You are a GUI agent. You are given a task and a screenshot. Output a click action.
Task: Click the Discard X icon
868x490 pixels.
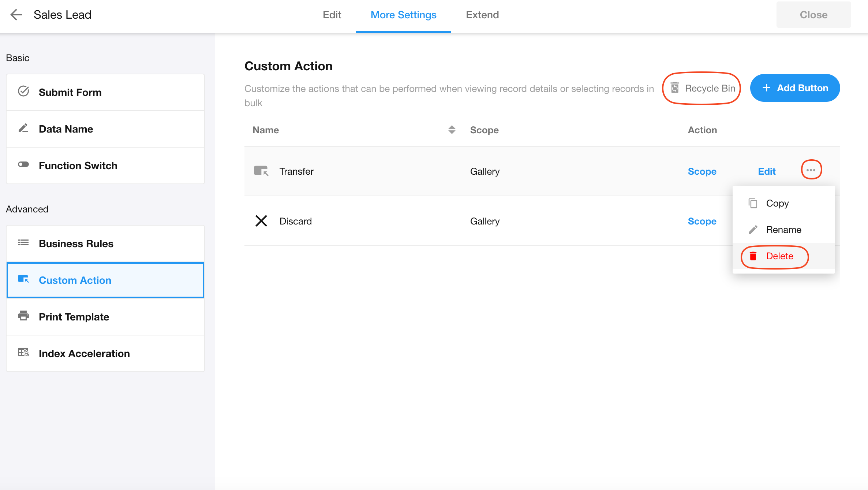(x=261, y=221)
